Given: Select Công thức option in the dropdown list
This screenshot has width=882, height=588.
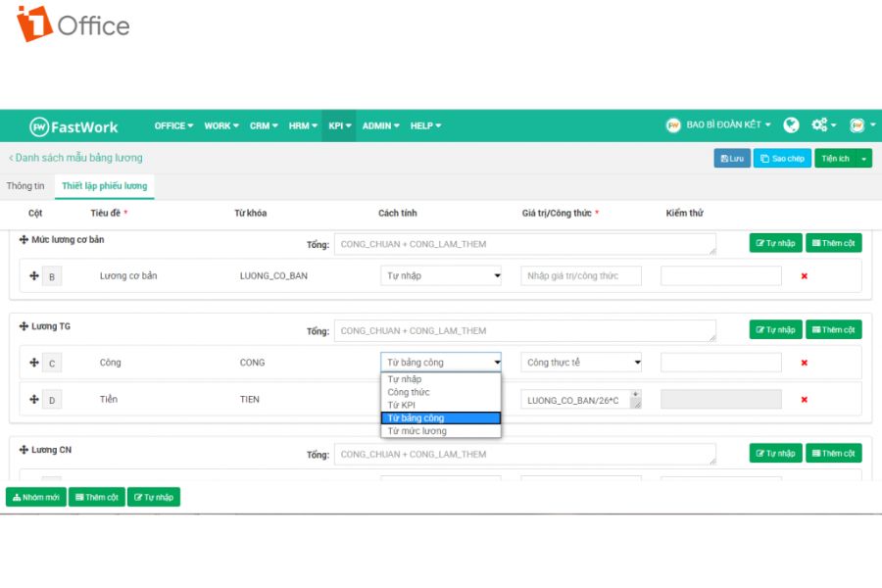Looking at the screenshot, I should (441, 392).
